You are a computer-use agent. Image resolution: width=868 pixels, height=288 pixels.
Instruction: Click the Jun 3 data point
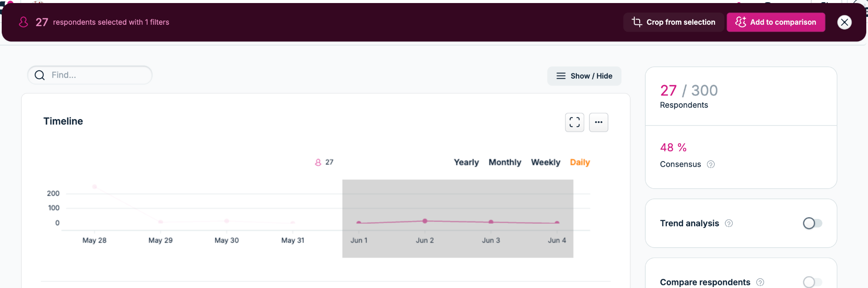[491, 222]
